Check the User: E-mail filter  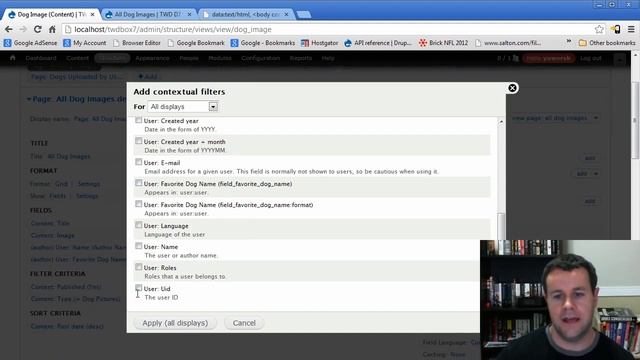point(139,162)
